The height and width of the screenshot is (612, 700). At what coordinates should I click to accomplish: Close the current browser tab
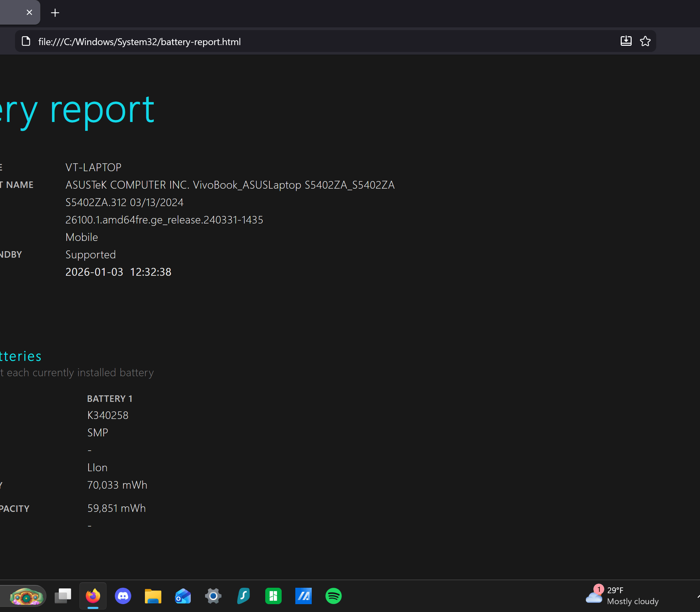29,13
